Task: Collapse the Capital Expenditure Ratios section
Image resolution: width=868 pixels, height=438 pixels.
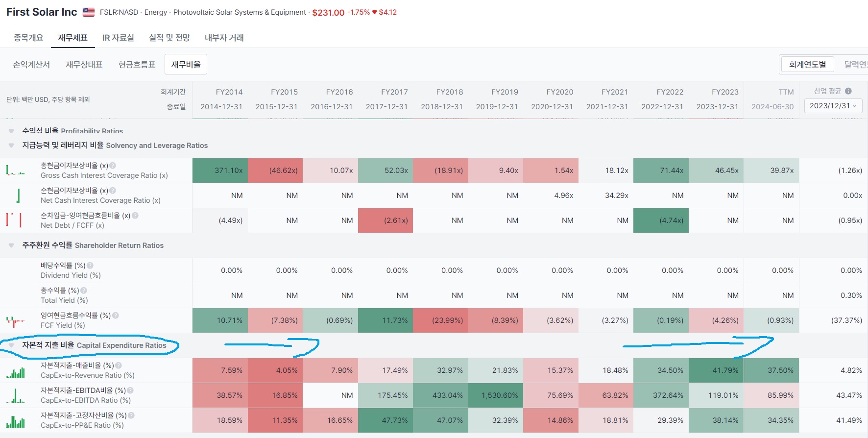Action: (11, 345)
